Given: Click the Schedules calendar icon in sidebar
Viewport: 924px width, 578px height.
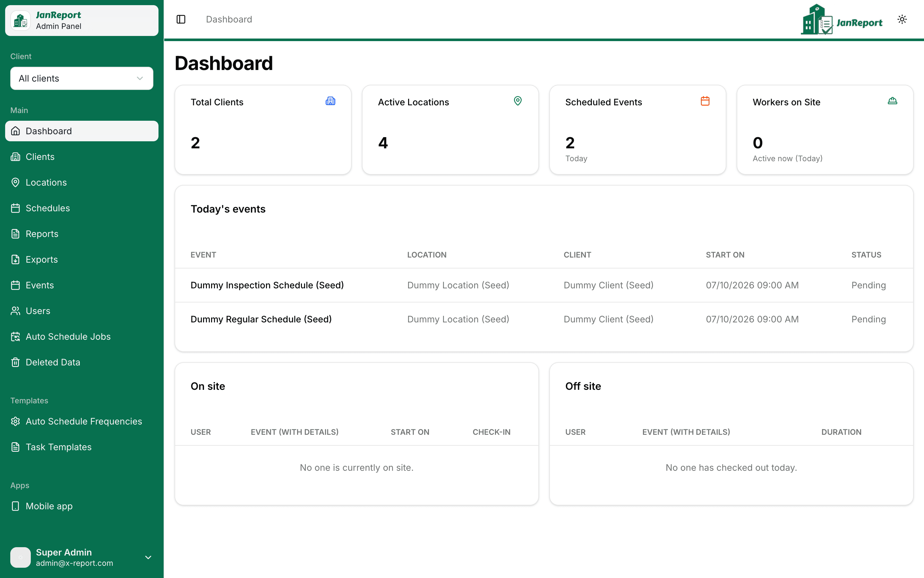Looking at the screenshot, I should [15, 208].
